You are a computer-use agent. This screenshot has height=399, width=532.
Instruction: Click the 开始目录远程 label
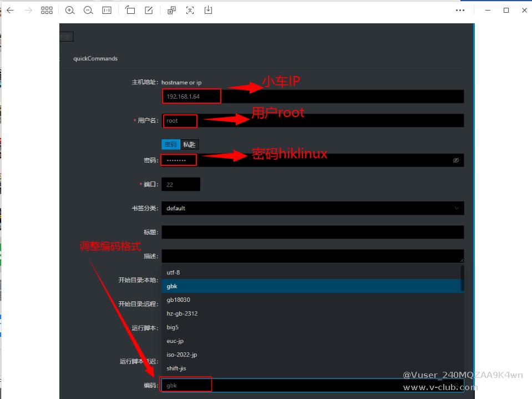138,304
